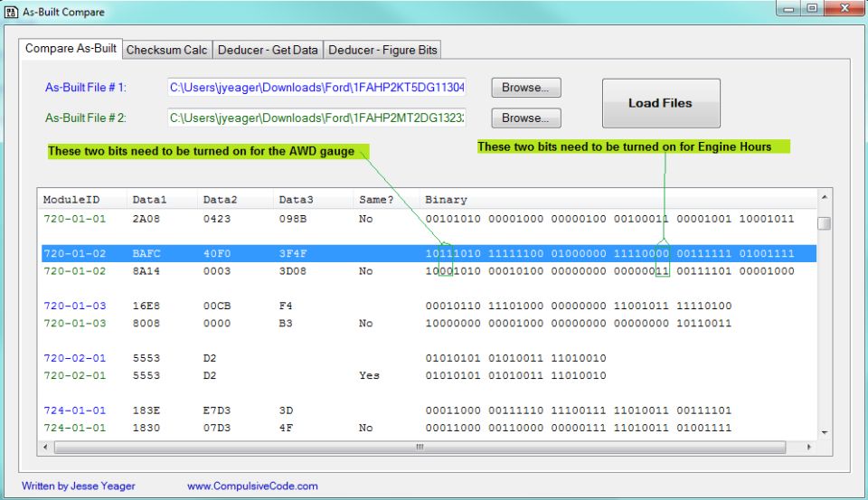Screen dimensions: 868x500
Task: Click the As-Built File # 2 path field
Action: pos(316,118)
